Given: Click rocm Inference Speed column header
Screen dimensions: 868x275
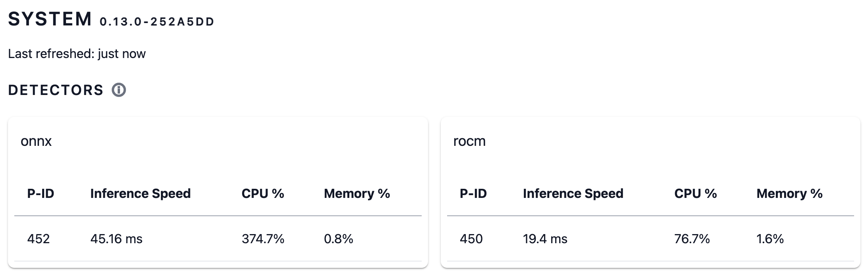Looking at the screenshot, I should tap(573, 194).
